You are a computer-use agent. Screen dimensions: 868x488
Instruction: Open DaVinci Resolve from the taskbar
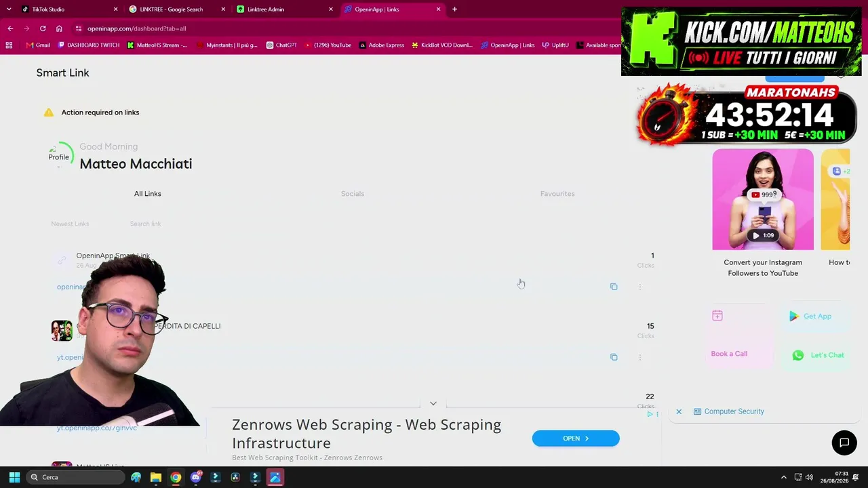[x=235, y=477]
